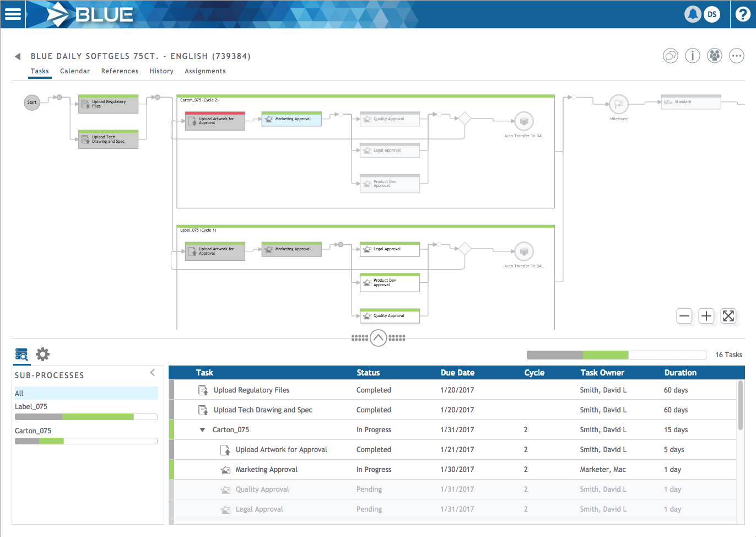Open the more options ellipsis
The width and height of the screenshot is (756, 537).
(x=737, y=56)
